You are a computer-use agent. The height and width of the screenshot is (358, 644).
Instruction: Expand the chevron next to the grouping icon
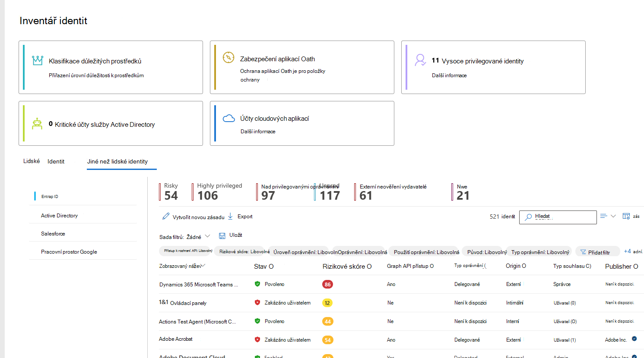pyautogui.click(x=613, y=216)
